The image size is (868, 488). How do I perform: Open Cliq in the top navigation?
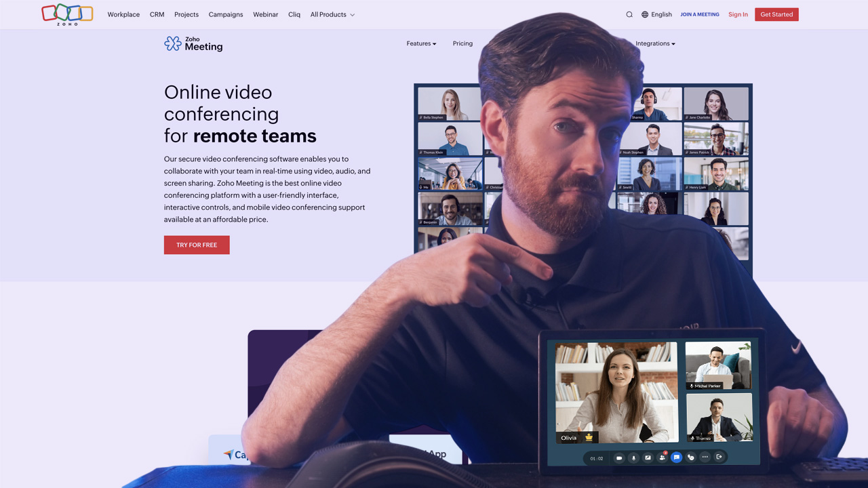click(294, 14)
